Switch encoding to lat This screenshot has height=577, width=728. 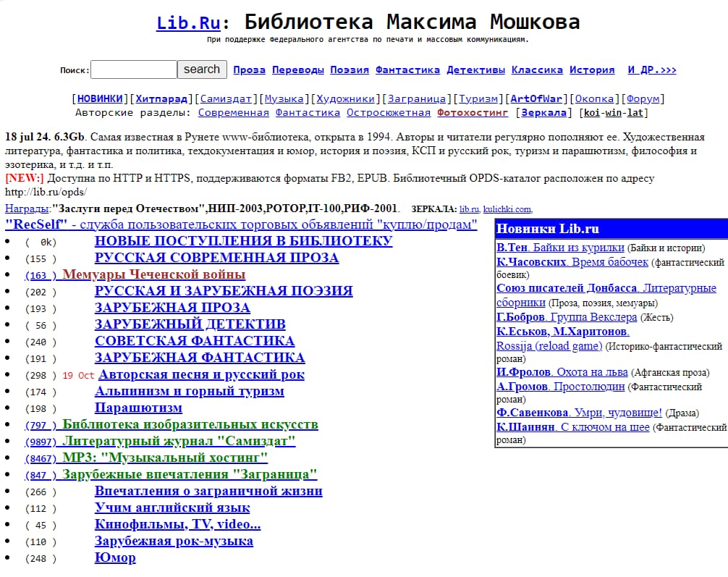635,113
